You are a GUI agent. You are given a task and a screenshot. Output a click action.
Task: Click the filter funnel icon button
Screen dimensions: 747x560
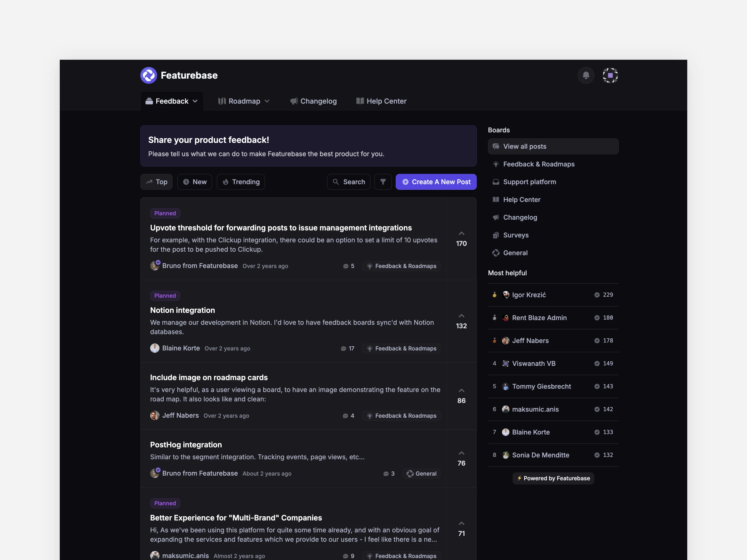point(383,182)
